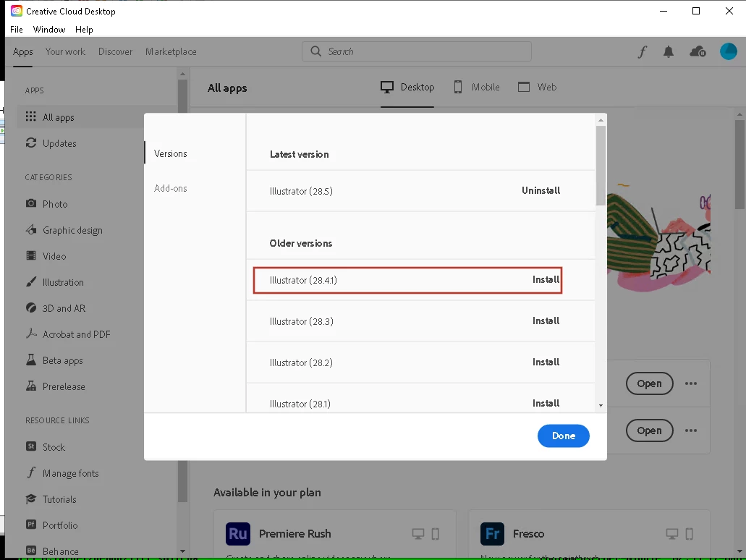Click the Fresco app name
746x560 pixels.
(x=529, y=534)
